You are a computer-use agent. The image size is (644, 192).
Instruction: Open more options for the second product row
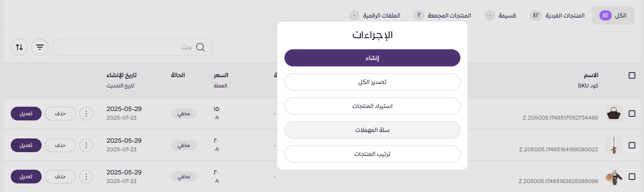pyautogui.click(x=86, y=145)
